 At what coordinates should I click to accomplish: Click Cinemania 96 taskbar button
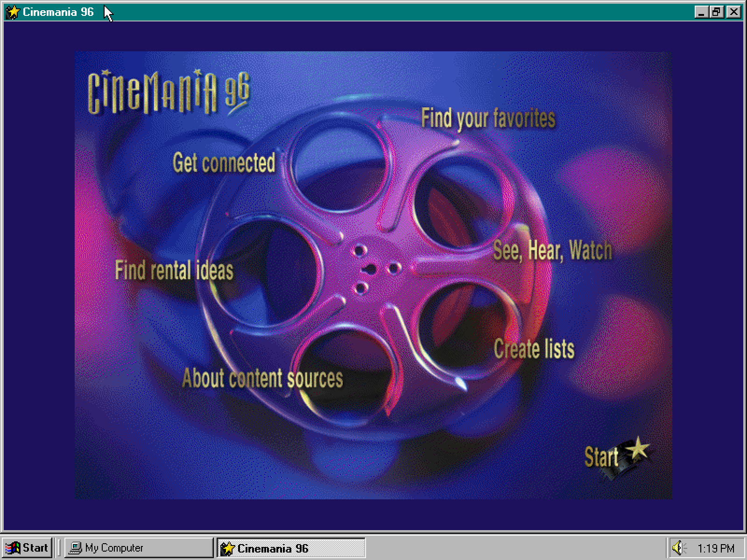[291, 548]
